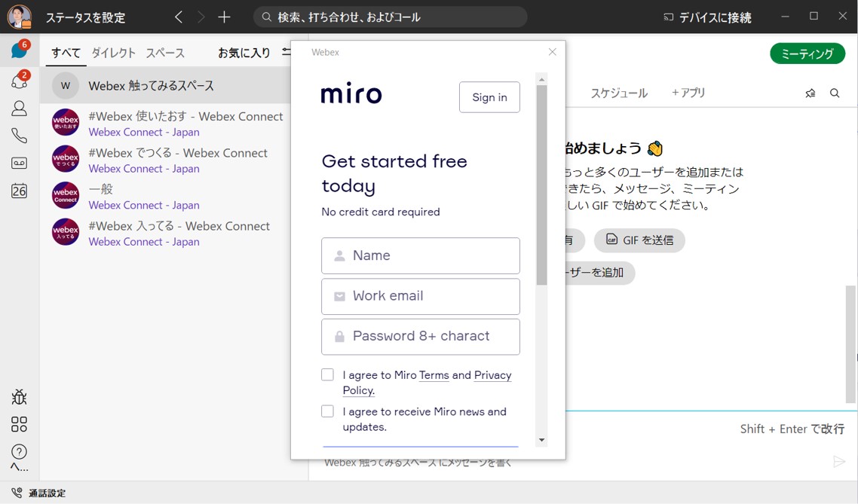Open the Contacts panel
The height and width of the screenshot is (504, 858).
coord(20,107)
